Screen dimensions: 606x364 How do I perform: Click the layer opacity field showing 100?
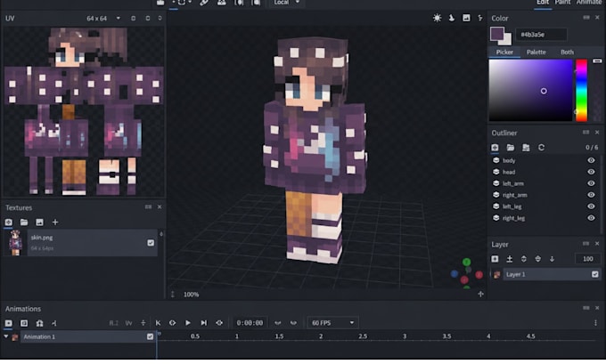click(x=587, y=259)
